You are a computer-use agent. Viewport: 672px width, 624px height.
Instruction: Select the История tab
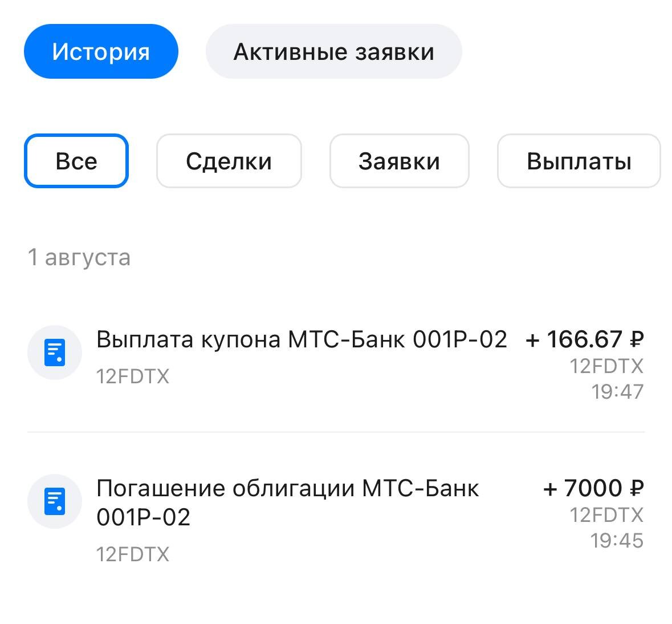coord(101,51)
